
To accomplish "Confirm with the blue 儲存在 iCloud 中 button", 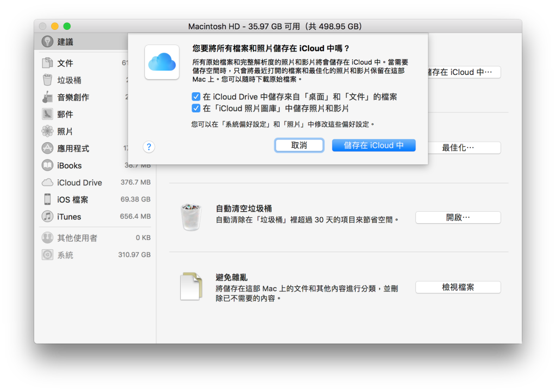I will point(374,146).
